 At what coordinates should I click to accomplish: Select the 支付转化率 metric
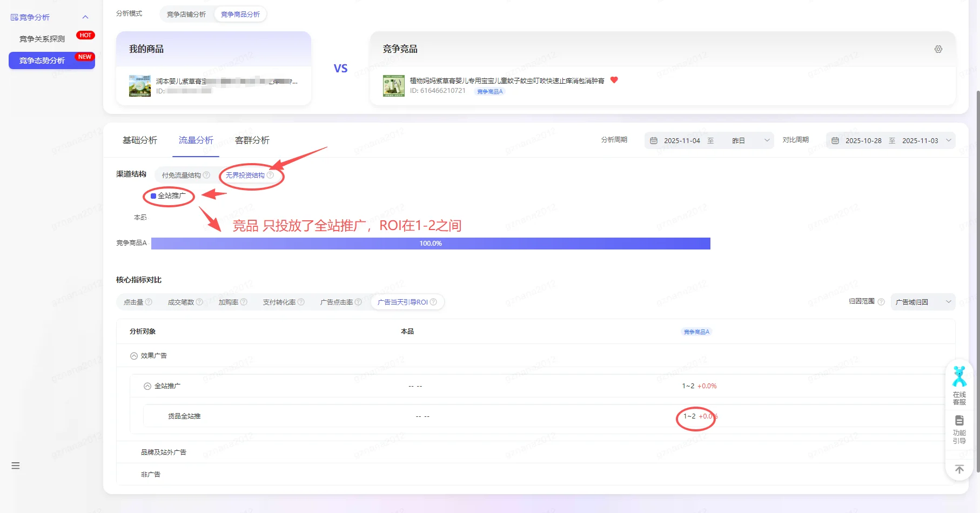279,302
